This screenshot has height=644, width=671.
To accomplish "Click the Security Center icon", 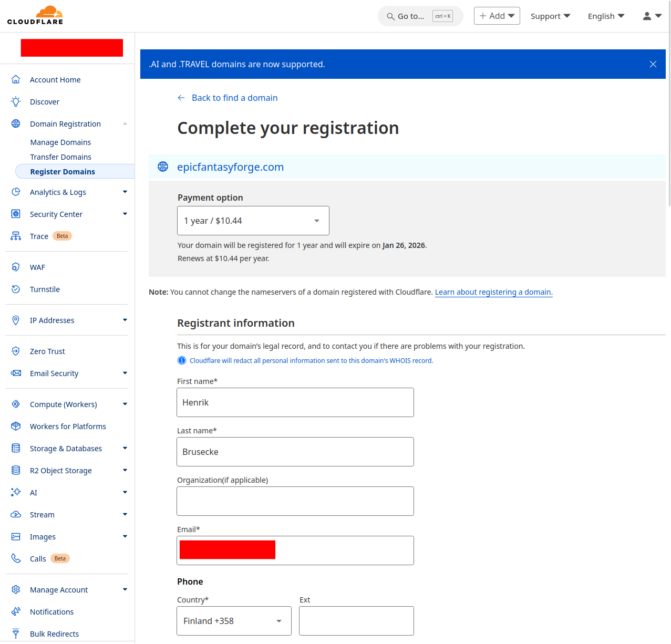I will click(x=16, y=214).
